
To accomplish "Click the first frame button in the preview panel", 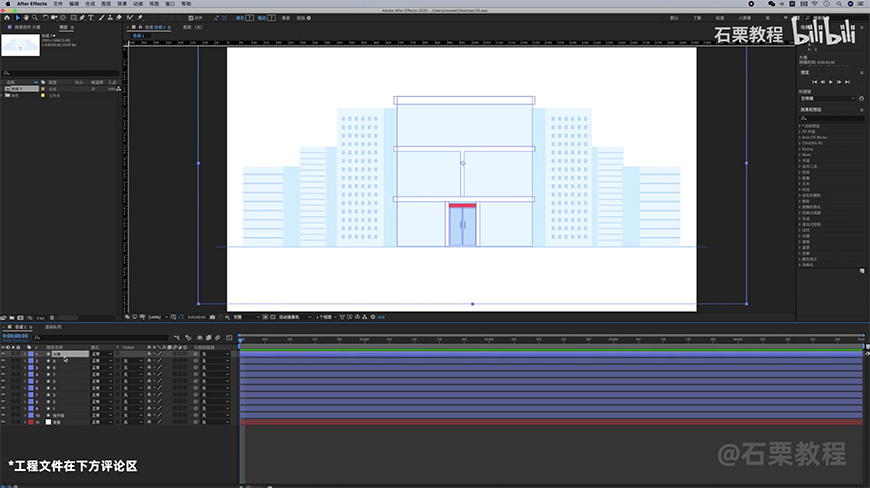I will (815, 82).
